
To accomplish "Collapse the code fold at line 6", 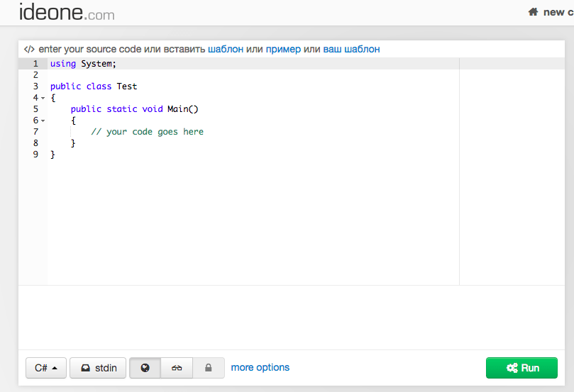I will 43,121.
